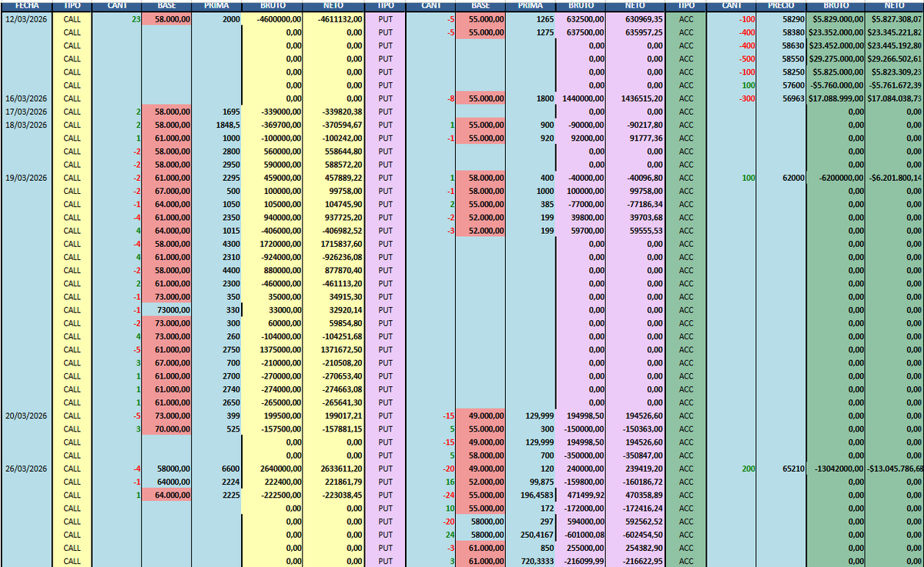Select ACC bruto $29.275.000,00
This screenshot has width=924, height=567.
(835, 58)
